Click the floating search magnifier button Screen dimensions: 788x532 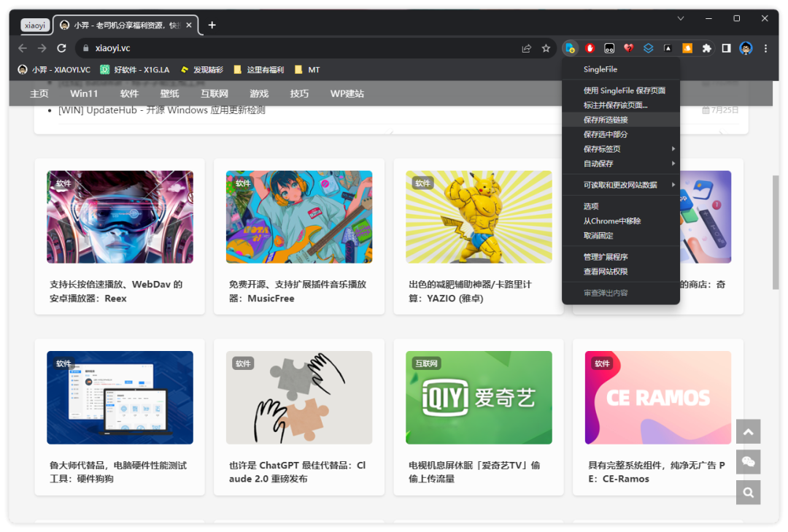click(x=749, y=493)
